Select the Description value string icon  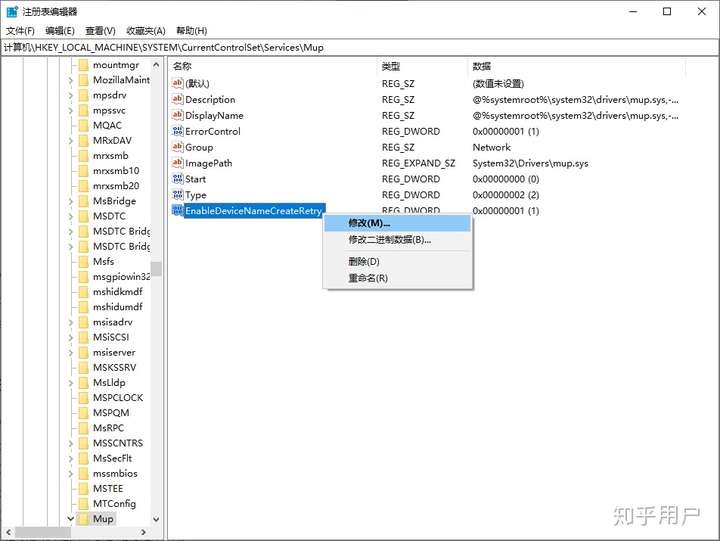(x=177, y=99)
